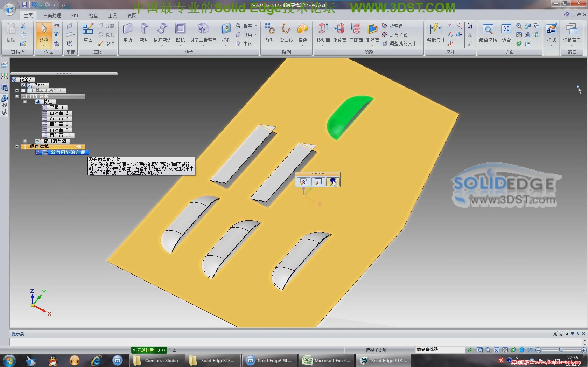Image resolution: width=588 pixels, height=367 pixels.
Task: Open the 旋转面 rotate faces tool
Action: (339, 33)
